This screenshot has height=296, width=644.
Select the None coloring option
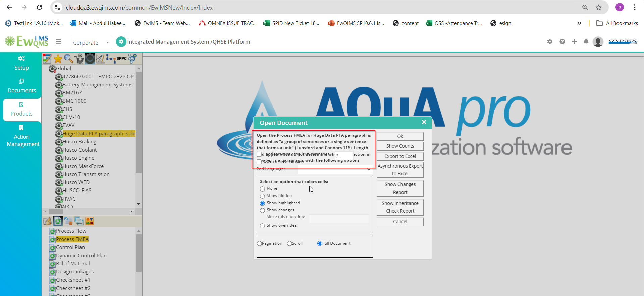(262, 189)
